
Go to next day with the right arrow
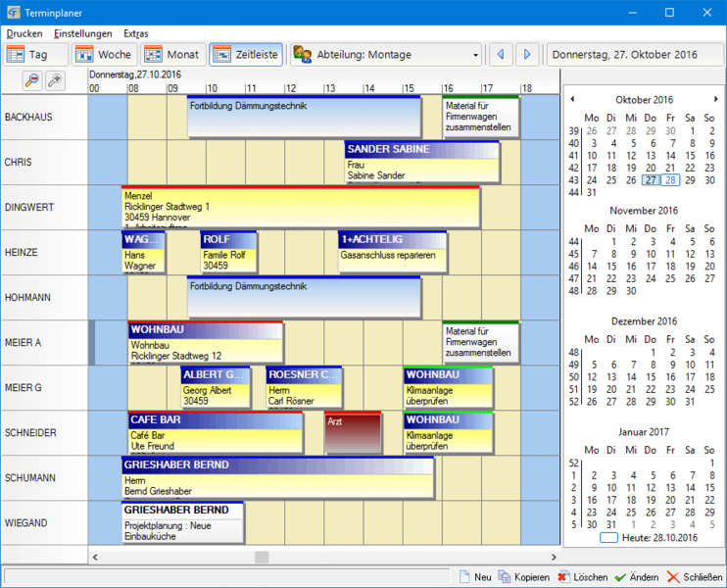pos(527,55)
